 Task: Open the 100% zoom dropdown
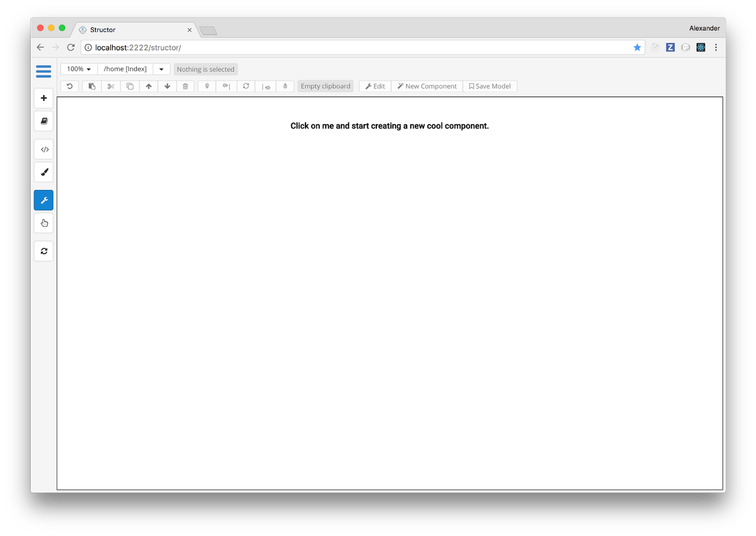[x=79, y=69]
